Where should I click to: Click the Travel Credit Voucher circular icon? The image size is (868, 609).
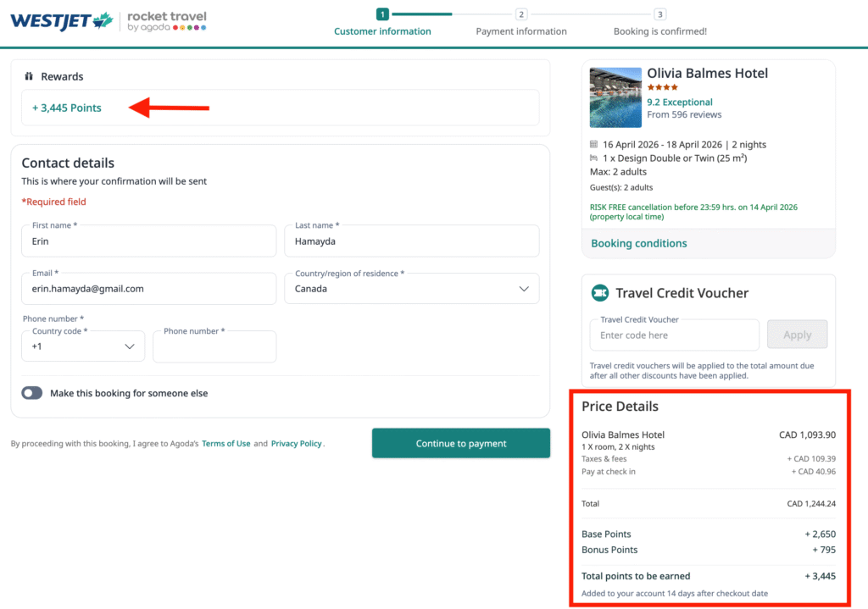(x=600, y=292)
